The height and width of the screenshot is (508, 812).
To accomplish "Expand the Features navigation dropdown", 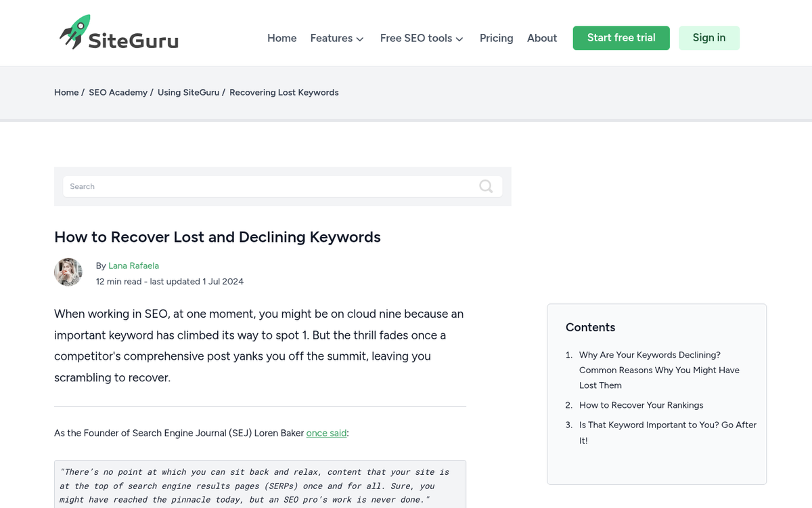I will click(x=336, y=38).
